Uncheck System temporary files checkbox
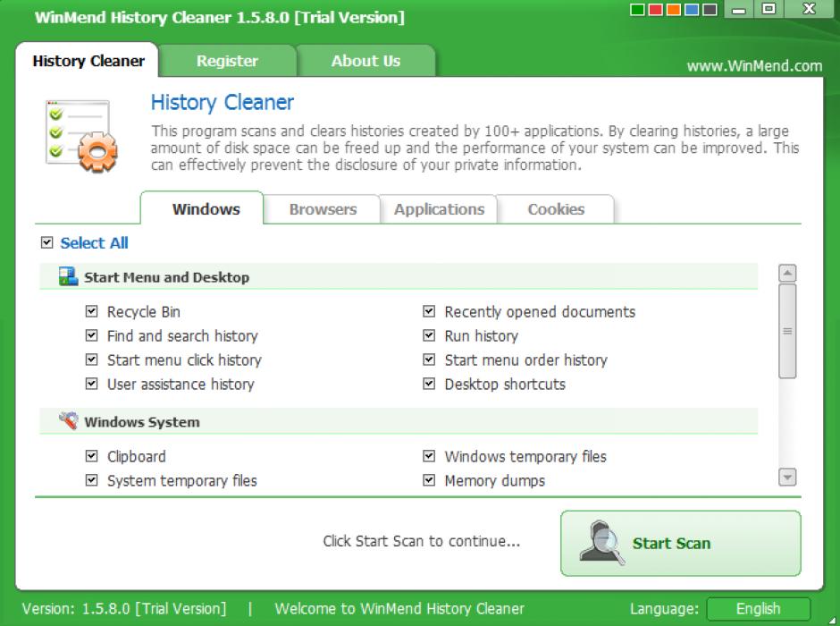 click(x=92, y=480)
